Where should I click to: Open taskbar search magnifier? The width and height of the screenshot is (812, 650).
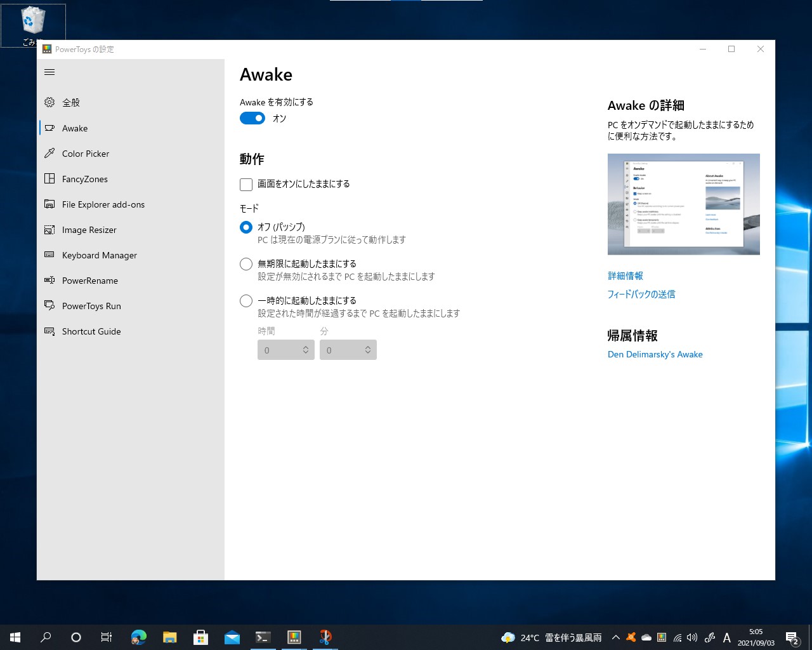point(46,637)
